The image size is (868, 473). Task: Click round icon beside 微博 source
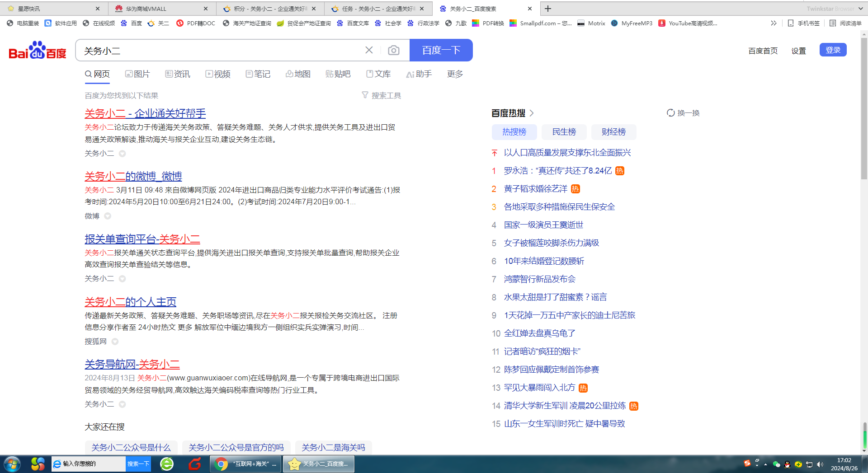click(x=108, y=216)
